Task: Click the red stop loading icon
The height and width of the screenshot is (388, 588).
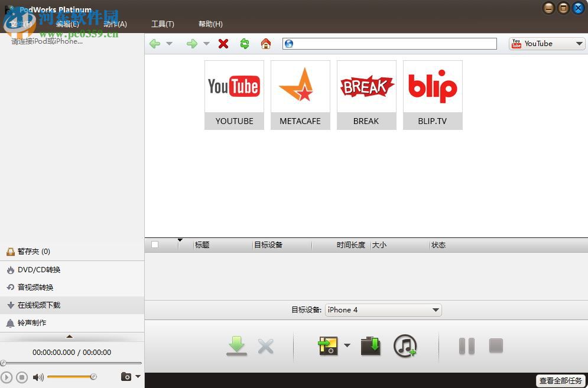Action: pyautogui.click(x=223, y=43)
